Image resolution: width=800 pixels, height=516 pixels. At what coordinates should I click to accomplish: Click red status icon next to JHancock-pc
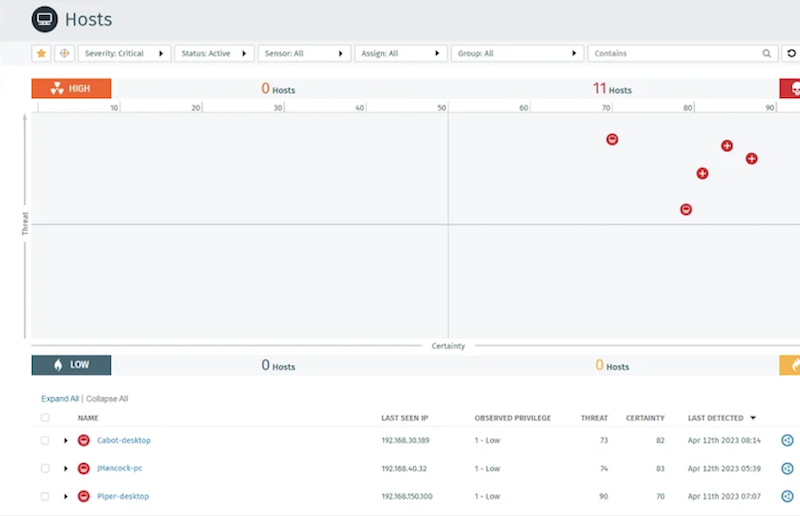click(x=84, y=468)
